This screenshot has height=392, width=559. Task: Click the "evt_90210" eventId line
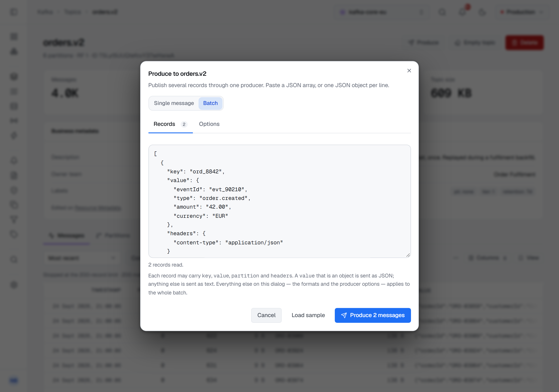tap(210, 189)
